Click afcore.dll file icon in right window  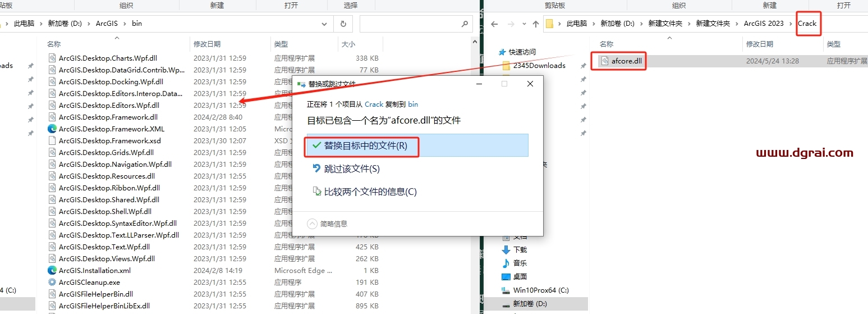[x=604, y=61]
